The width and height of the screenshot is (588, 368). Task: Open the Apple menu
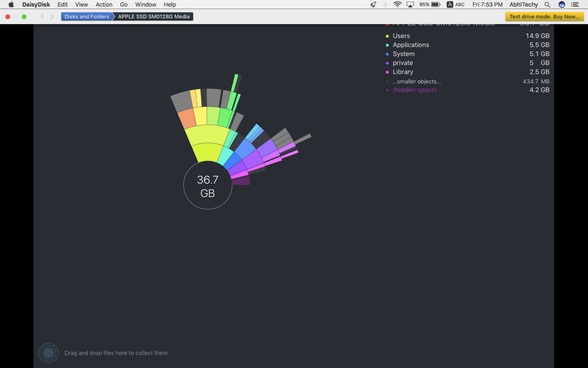[x=11, y=5]
